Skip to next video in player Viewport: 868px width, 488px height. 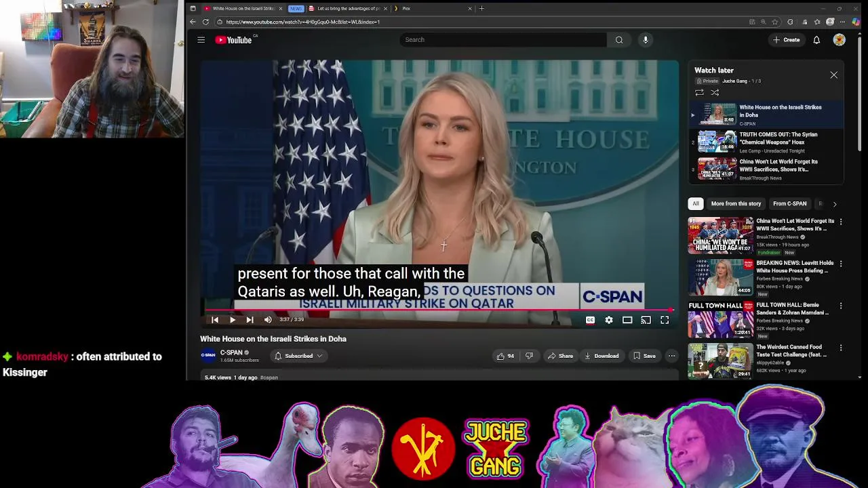(250, 320)
